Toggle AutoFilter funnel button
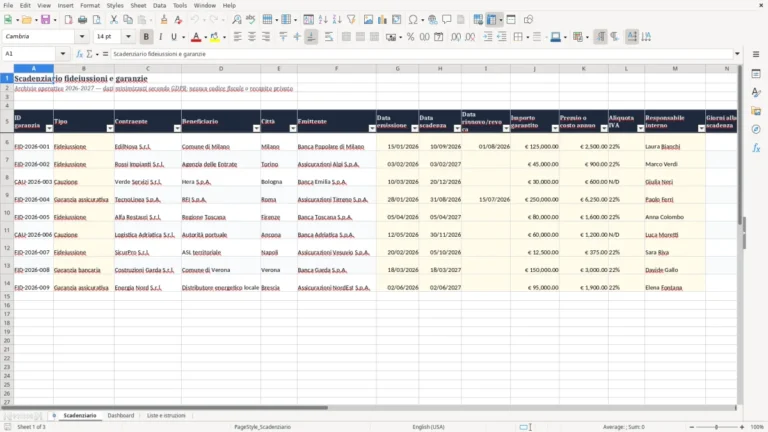Viewport: 768px width, 432px height. [x=351, y=20]
